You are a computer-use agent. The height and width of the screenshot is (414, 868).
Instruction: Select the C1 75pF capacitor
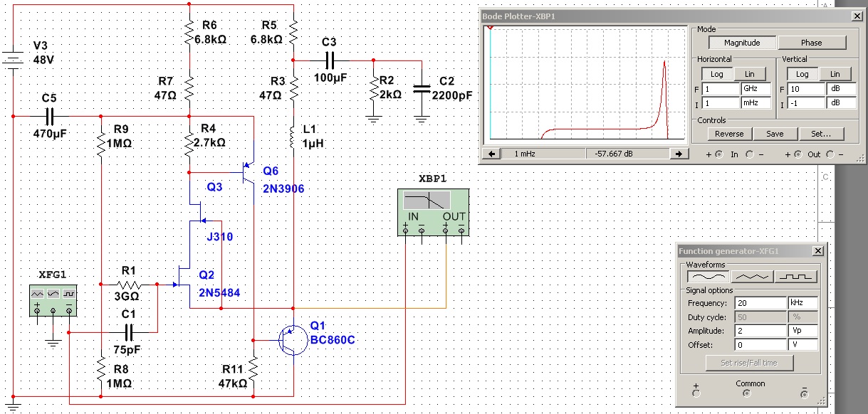[130, 331]
